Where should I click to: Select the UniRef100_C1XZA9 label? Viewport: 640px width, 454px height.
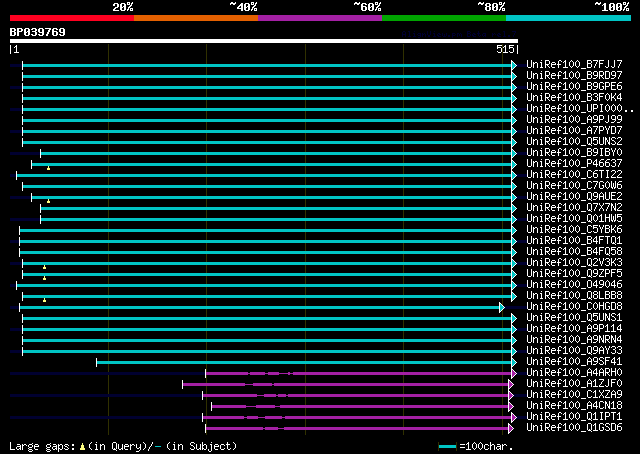coord(574,395)
